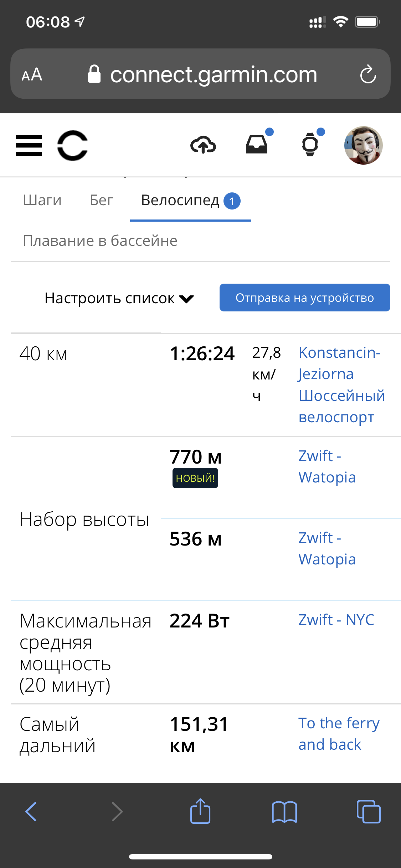
Task: Switch to the Шаги tab
Action: coord(42,200)
